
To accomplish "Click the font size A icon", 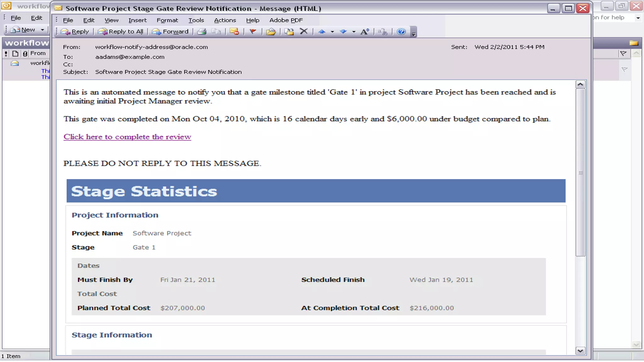I will tap(365, 31).
